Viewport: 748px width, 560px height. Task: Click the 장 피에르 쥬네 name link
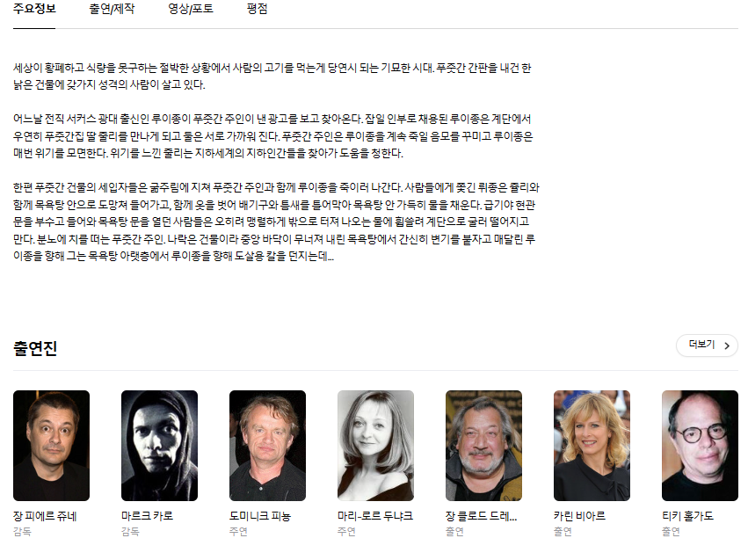pyautogui.click(x=45, y=516)
